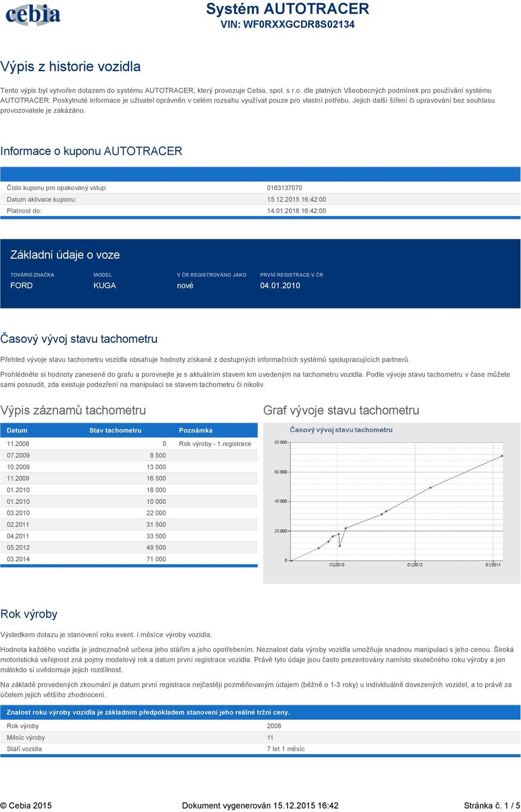Click the 01/2012 axis label in chart

point(415,565)
